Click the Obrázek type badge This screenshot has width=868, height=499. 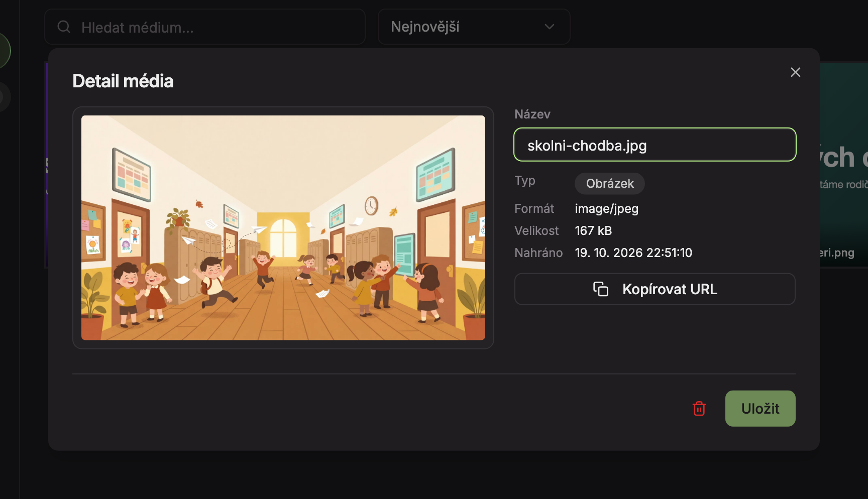click(610, 184)
